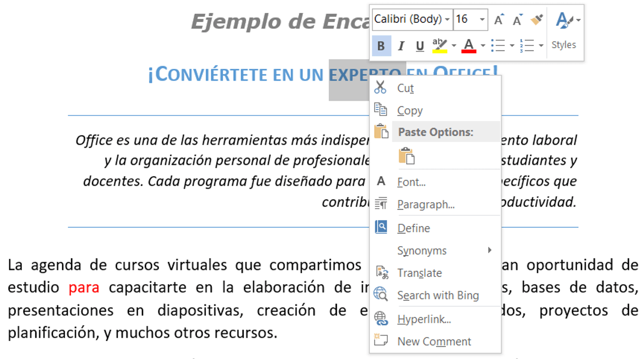644x359 pixels.
Task: Apply numbered list formatting
Action: tap(527, 45)
